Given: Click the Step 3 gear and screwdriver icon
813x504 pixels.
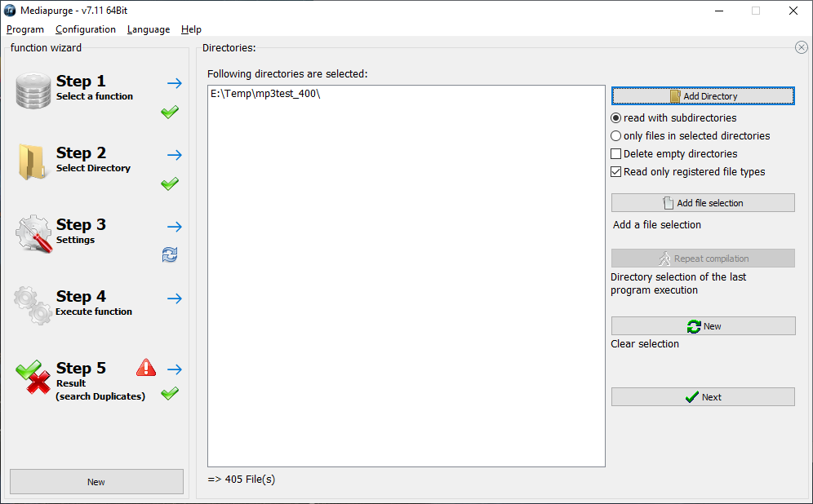Looking at the screenshot, I should [33, 234].
